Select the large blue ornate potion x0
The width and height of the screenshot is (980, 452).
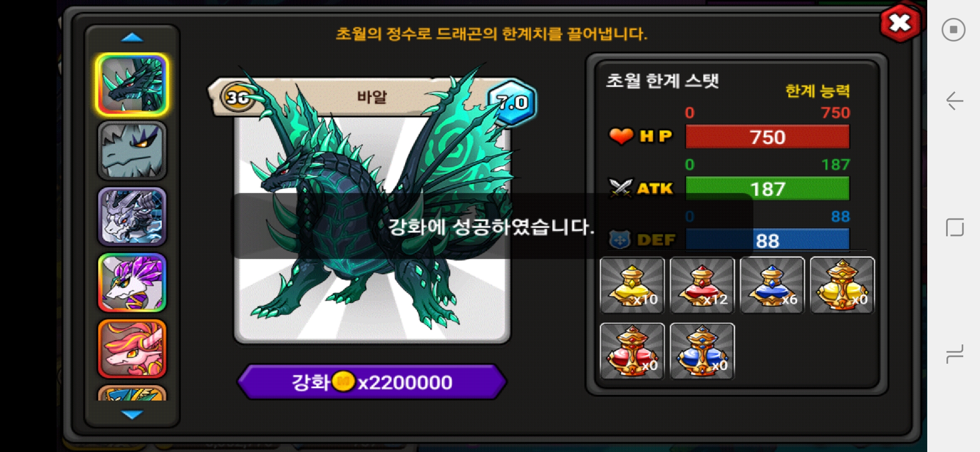702,351
